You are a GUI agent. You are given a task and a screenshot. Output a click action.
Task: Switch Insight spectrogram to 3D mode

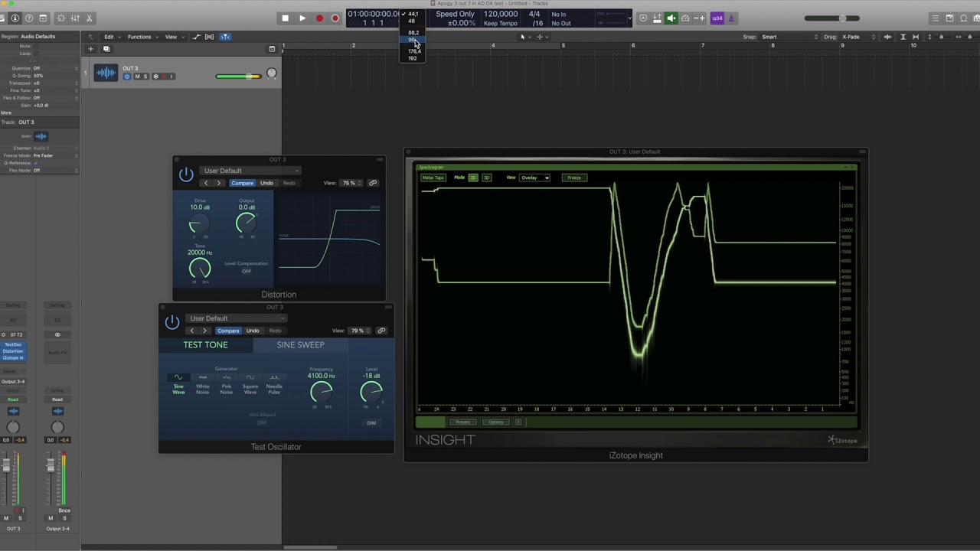(x=486, y=178)
